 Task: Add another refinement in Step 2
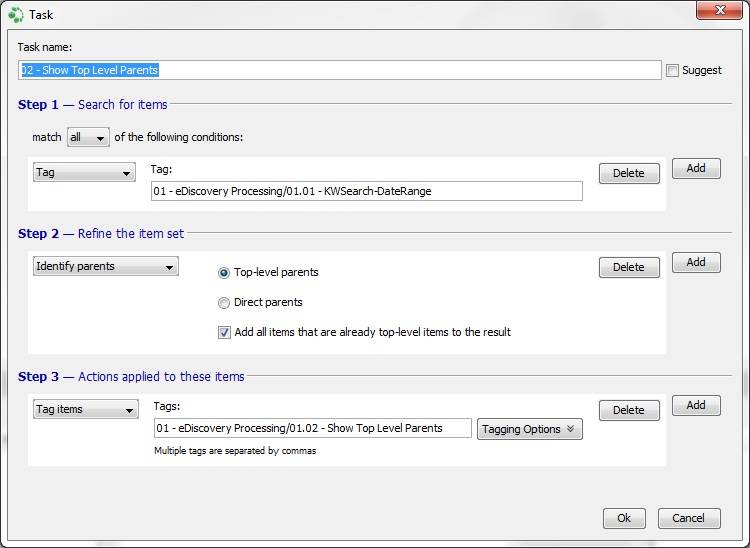(x=696, y=263)
